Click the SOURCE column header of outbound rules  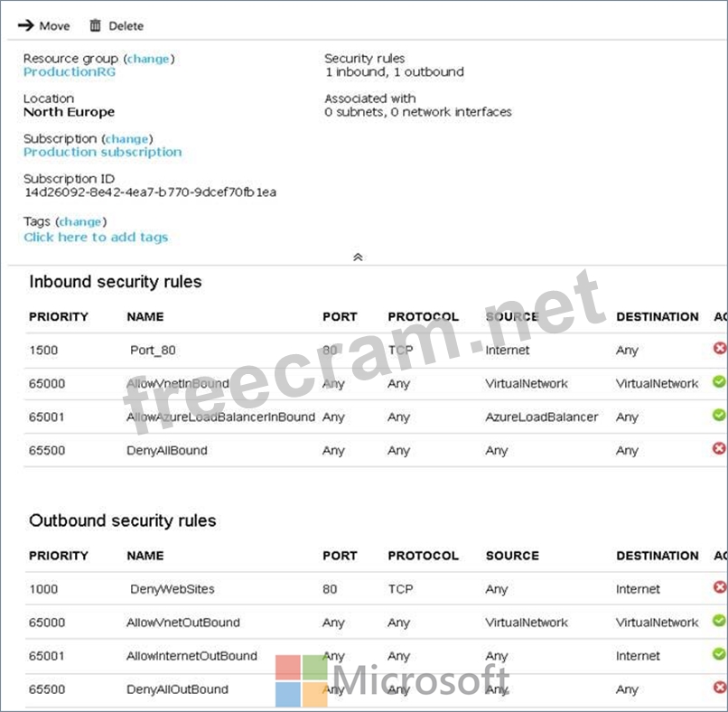coord(512,556)
